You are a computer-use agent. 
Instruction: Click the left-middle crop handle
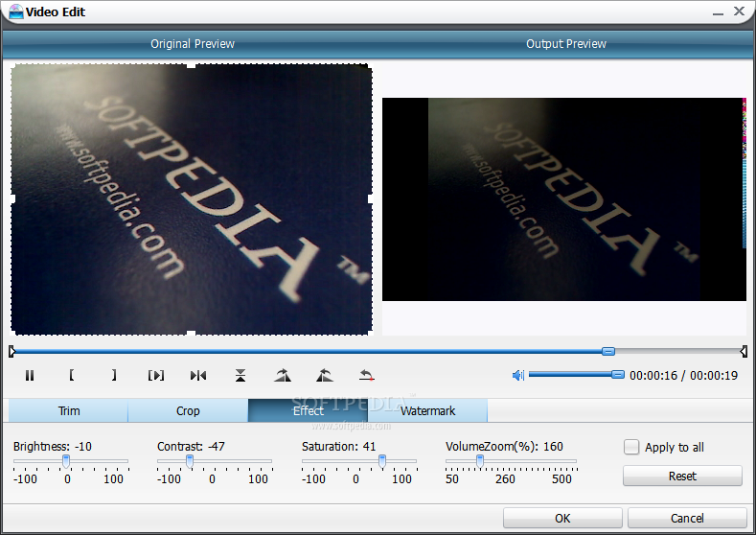(12, 198)
